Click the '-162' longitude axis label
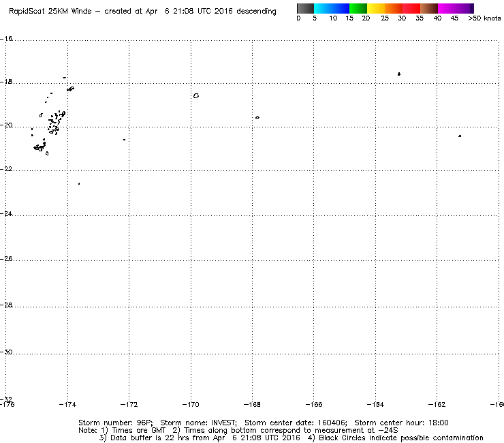 pos(437,404)
